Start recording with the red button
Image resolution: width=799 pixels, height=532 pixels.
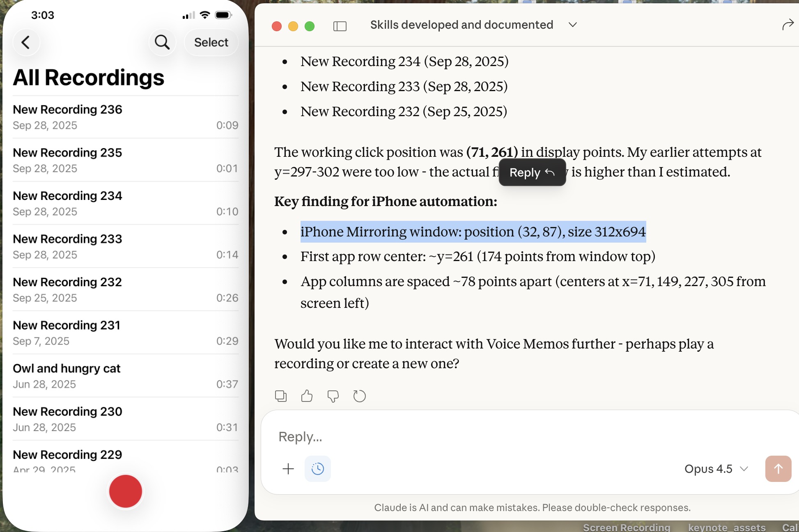point(125,491)
